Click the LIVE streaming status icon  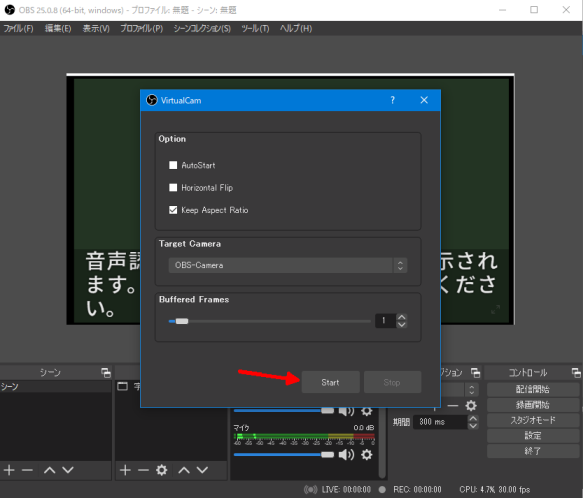coord(310,489)
